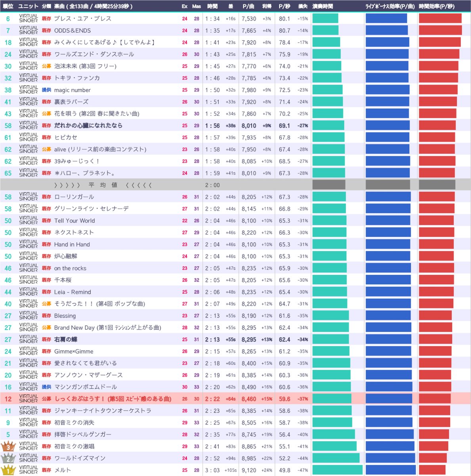The width and height of the screenshot is (471, 476).
Task: Click the ライブボーナス効率(P/曲) column header
Action: click(x=390, y=6)
